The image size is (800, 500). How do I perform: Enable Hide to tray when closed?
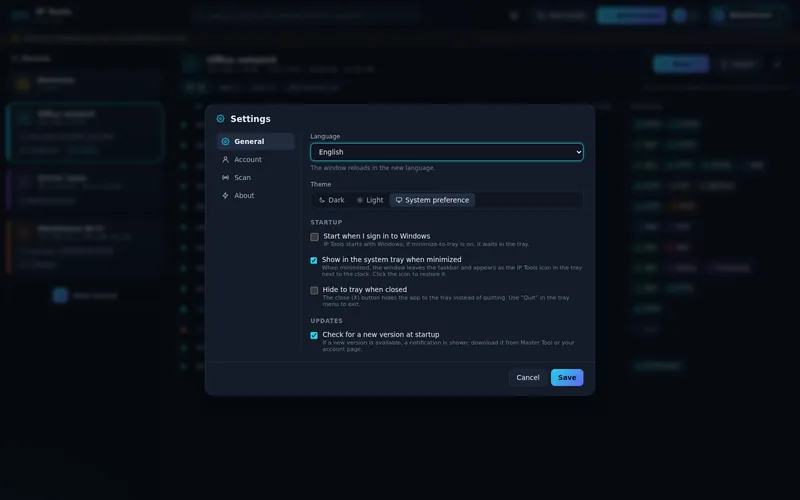pos(314,290)
